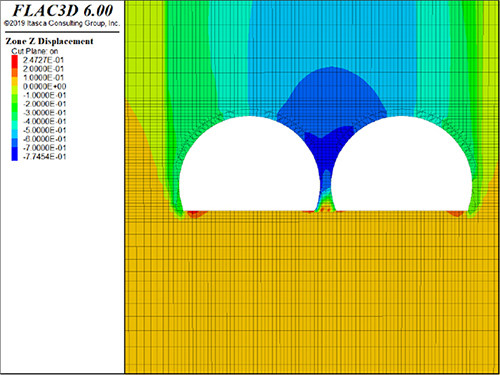Click the -2.0000E-01 legend value
500x375 pixels.
click(44, 104)
